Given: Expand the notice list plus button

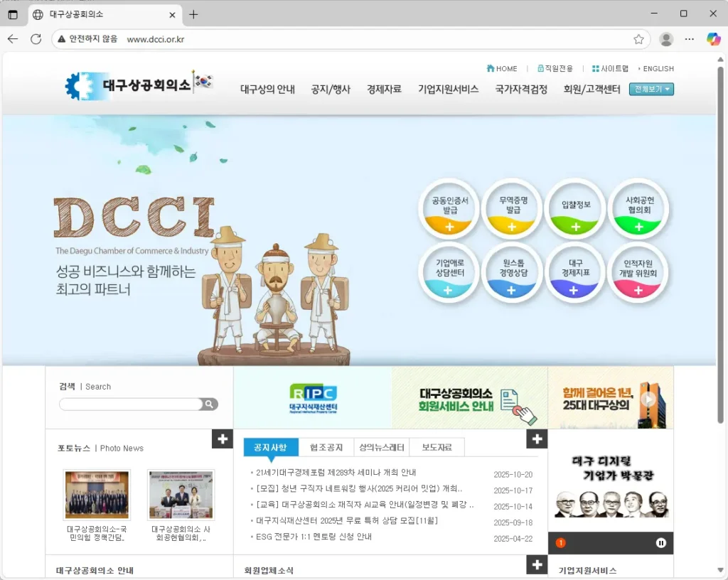Looking at the screenshot, I should (537, 439).
